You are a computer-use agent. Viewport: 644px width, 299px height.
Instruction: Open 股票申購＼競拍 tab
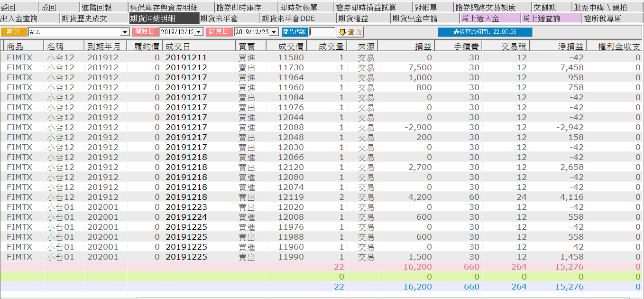click(x=607, y=8)
